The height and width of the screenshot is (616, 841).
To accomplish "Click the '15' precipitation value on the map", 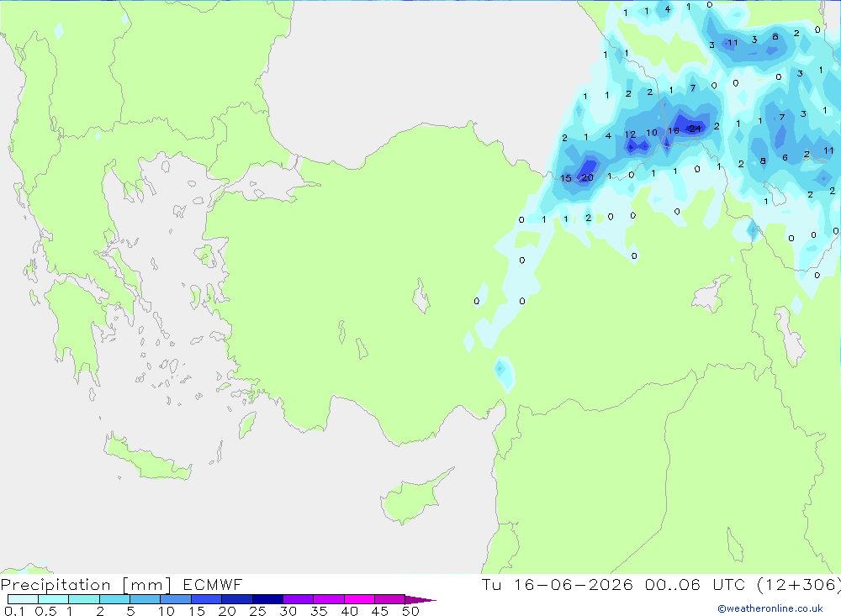I will 566,178.
